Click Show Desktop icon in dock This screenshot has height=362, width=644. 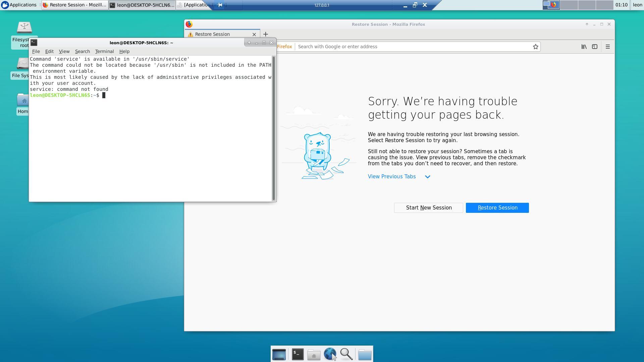[279, 354]
